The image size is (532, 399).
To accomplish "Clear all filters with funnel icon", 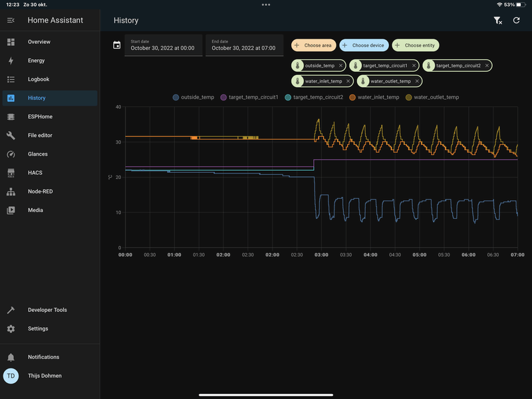I will pyautogui.click(x=497, y=21).
